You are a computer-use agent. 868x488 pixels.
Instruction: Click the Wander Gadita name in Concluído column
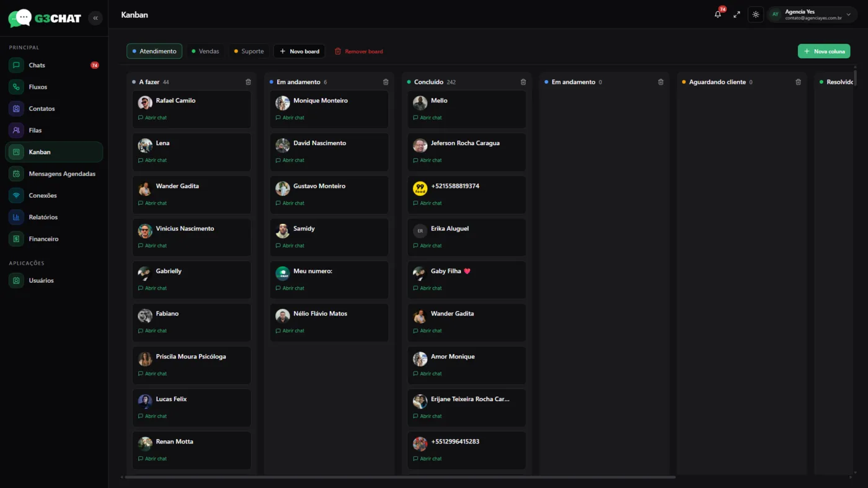[452, 314]
